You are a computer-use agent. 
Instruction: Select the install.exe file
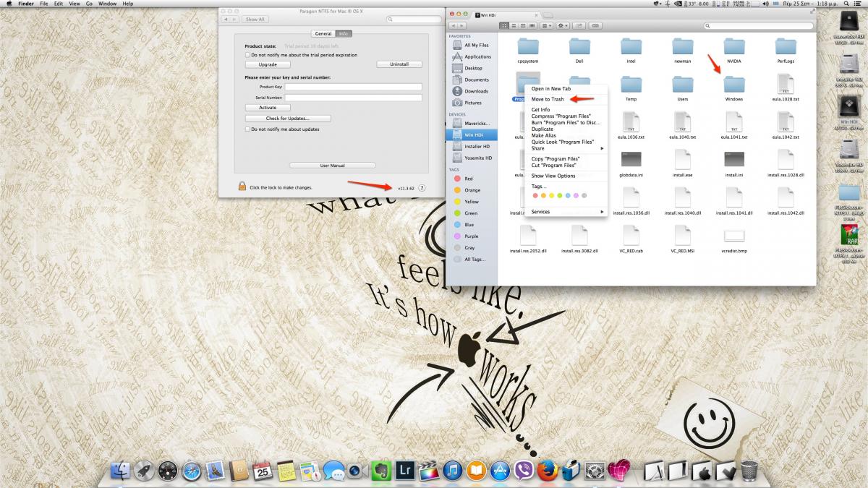(682, 164)
